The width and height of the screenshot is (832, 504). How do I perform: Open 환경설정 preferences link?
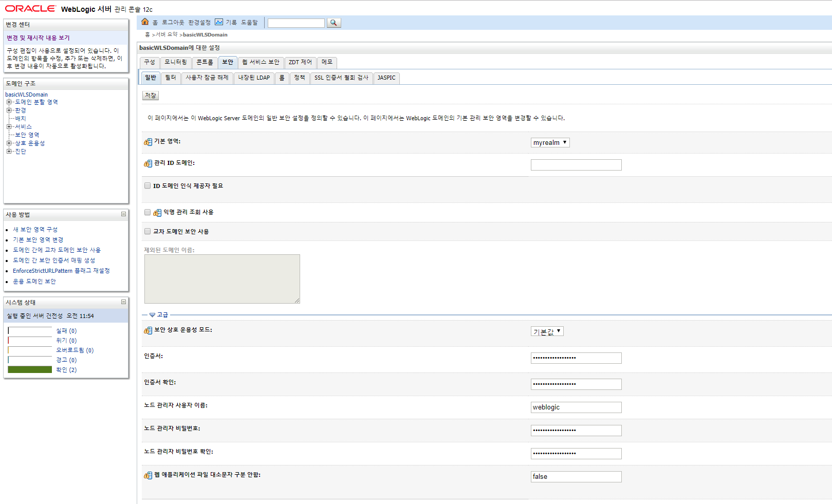click(x=199, y=22)
